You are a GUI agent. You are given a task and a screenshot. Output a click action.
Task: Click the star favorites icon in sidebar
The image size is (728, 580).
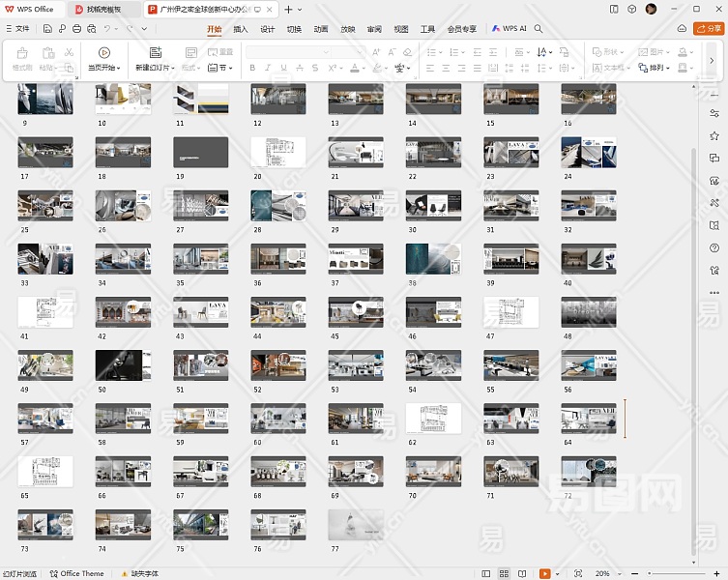point(714,135)
